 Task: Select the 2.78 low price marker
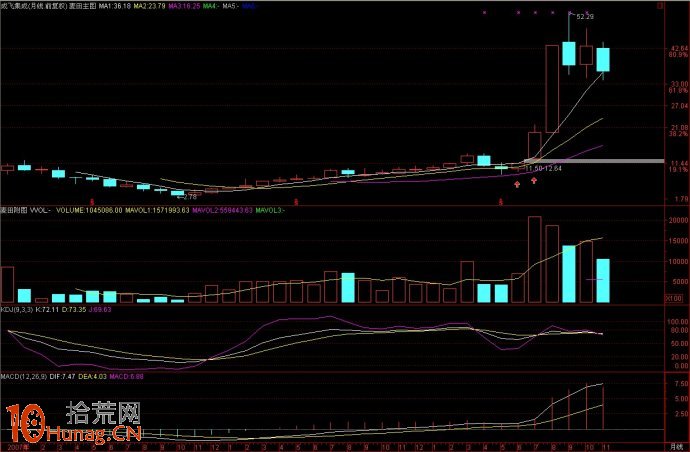[189, 198]
